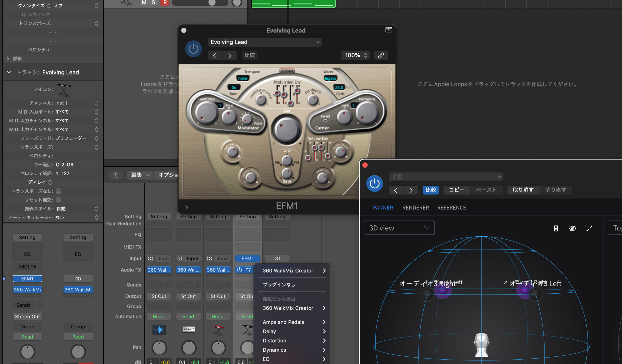Open the Dynamics submenu
The width and height of the screenshot is (622, 364).
pyautogui.click(x=292, y=350)
